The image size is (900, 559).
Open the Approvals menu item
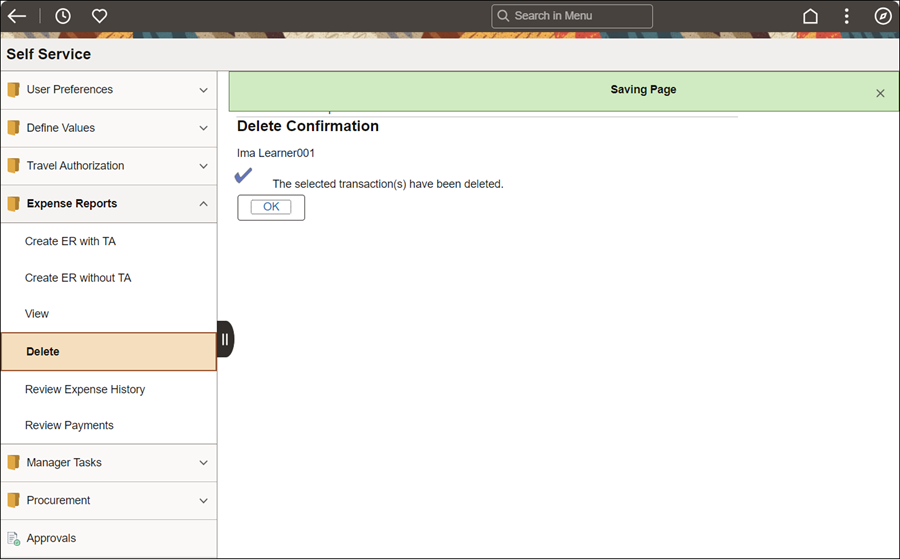pyautogui.click(x=108, y=538)
